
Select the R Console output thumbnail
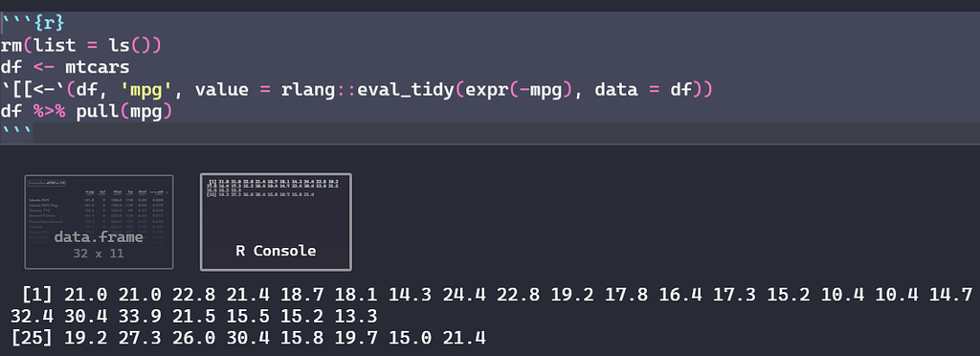coord(276,222)
